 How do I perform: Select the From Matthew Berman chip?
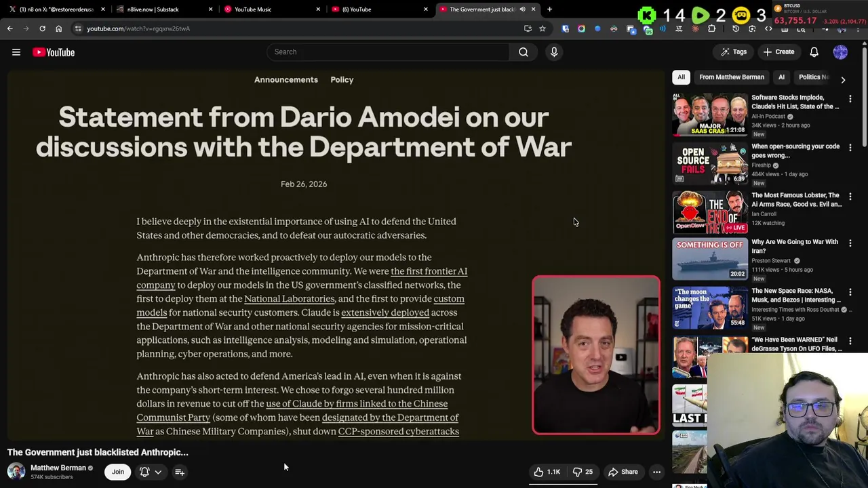[732, 77]
